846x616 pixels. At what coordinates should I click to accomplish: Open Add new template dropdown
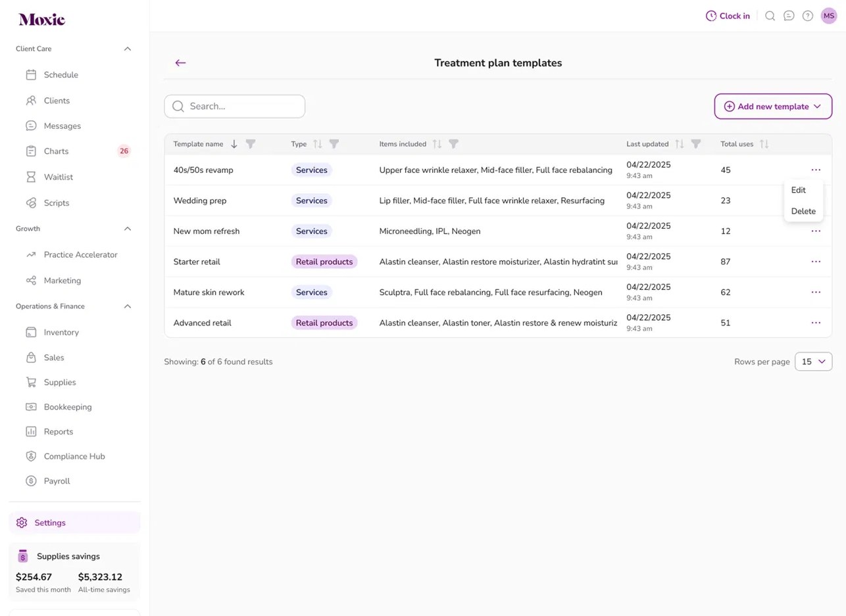(773, 107)
